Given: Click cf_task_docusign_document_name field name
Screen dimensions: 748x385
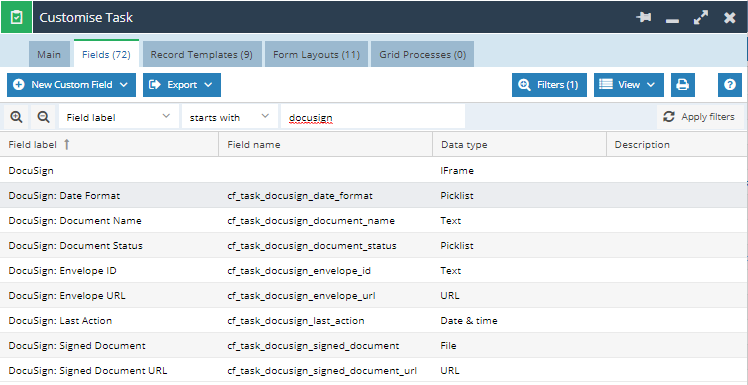Looking at the screenshot, I should [311, 221].
